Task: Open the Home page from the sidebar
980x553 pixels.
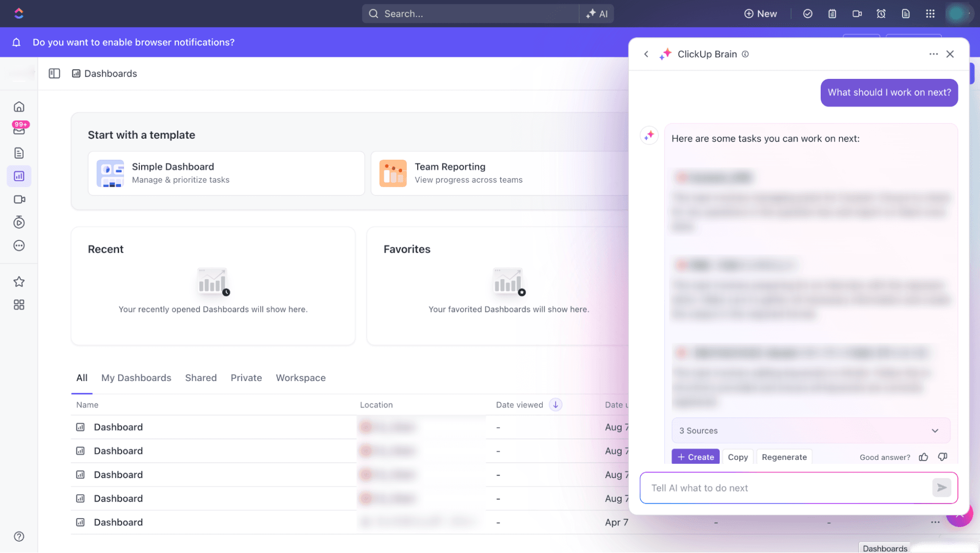Action: pyautogui.click(x=19, y=107)
